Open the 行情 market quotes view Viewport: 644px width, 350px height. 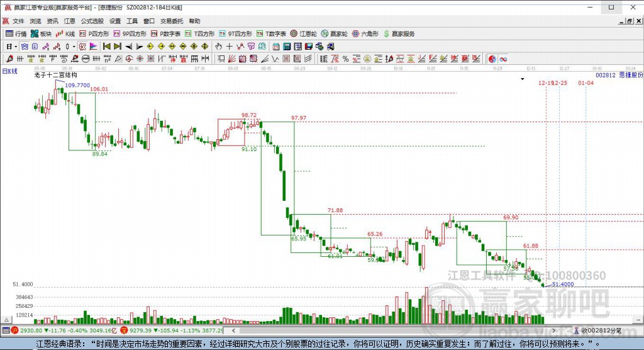click(x=16, y=34)
